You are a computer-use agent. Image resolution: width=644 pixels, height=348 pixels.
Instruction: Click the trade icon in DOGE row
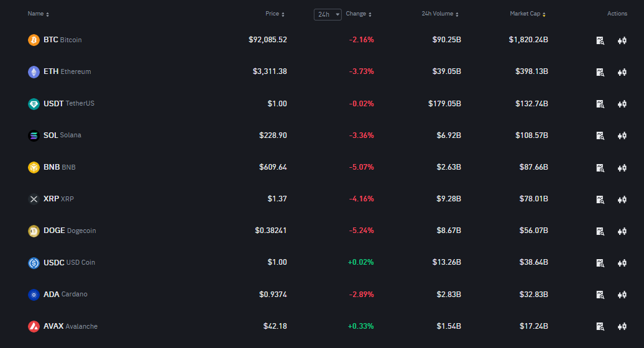622,231
